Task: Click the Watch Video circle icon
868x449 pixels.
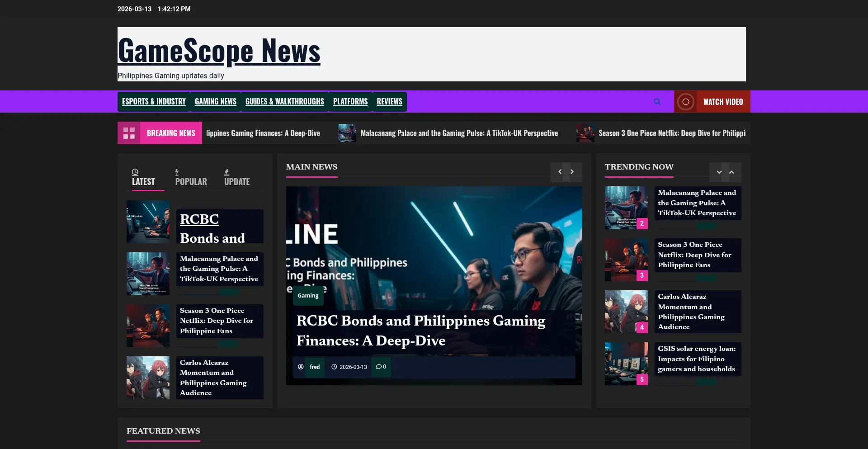Action: click(685, 102)
